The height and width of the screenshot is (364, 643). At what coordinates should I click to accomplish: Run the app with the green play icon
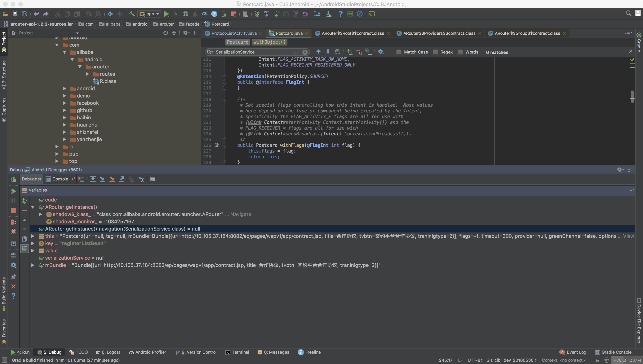(x=167, y=14)
